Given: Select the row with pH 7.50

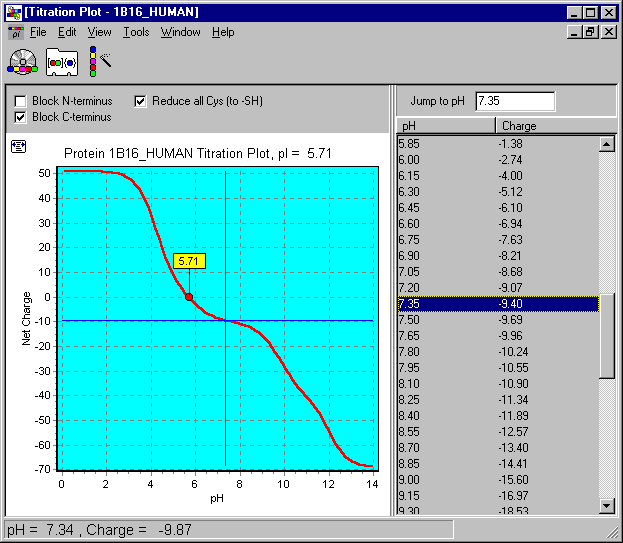Looking at the screenshot, I should point(498,320).
